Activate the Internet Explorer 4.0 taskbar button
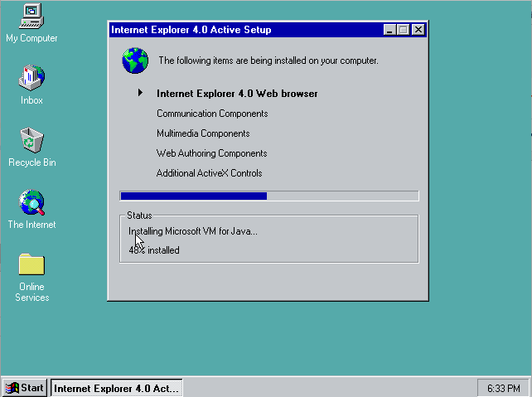The image size is (532, 397). (x=116, y=388)
